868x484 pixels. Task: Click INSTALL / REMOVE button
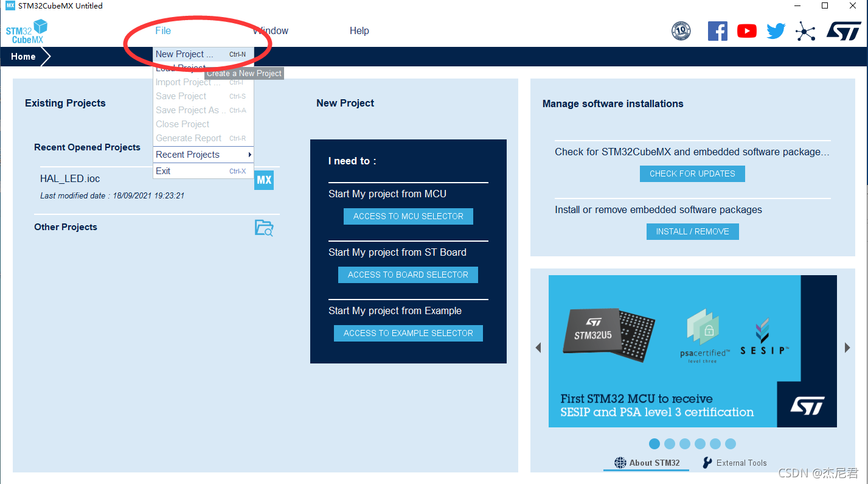tap(692, 231)
